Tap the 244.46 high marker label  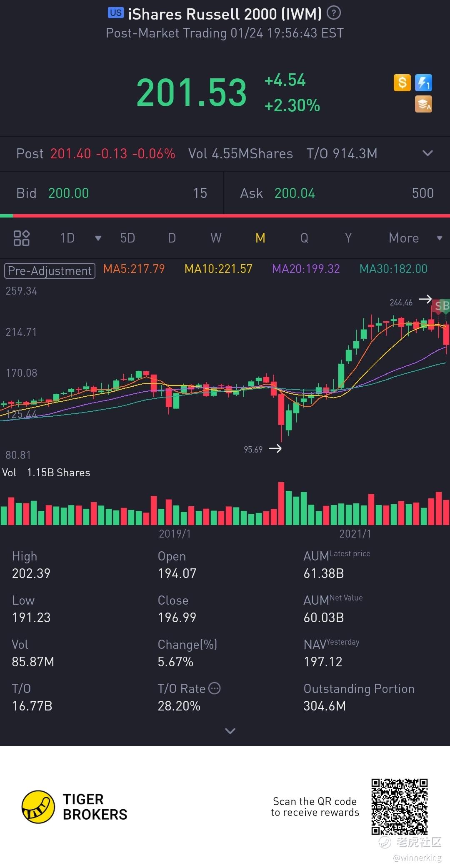[x=401, y=303]
